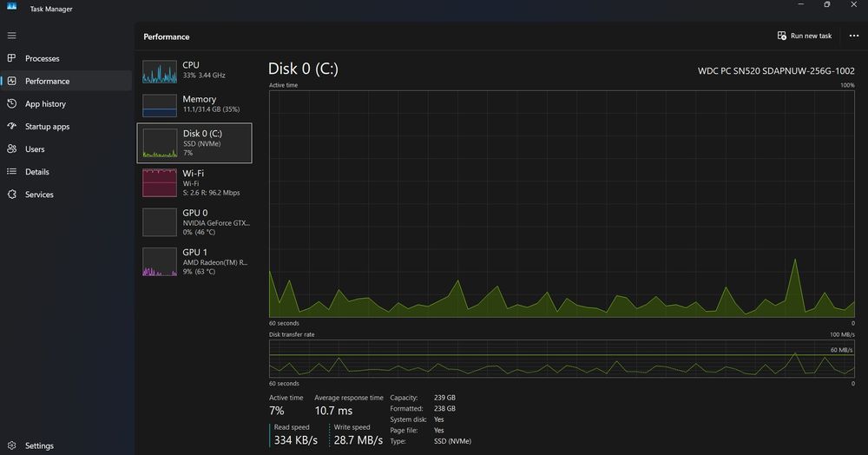Click the Performance panel header title
This screenshot has height=455, width=868.
coord(166,36)
